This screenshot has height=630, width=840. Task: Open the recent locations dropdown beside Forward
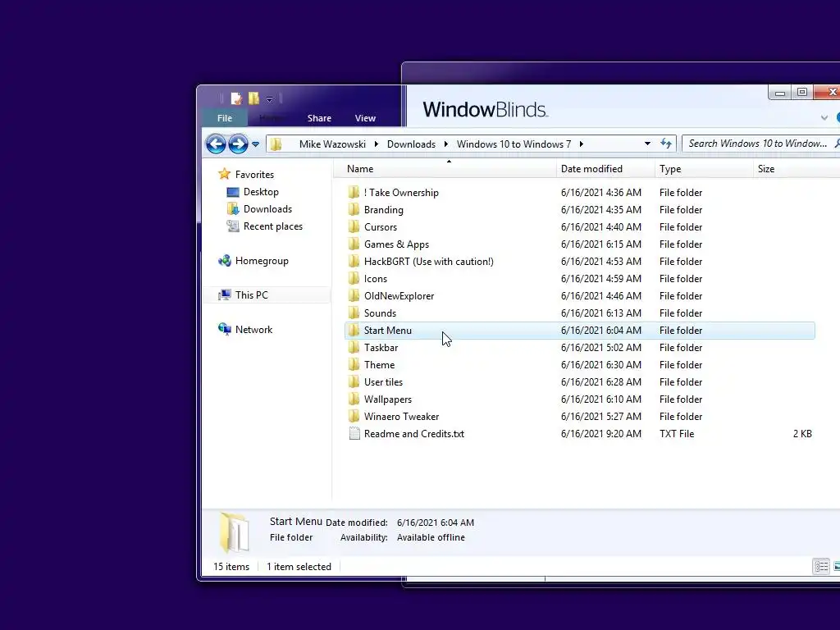point(256,144)
